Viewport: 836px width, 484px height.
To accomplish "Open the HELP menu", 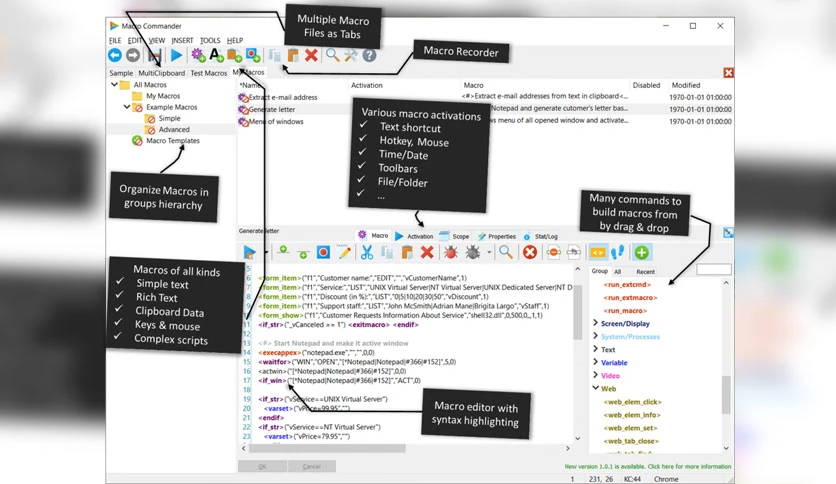I will coord(235,41).
